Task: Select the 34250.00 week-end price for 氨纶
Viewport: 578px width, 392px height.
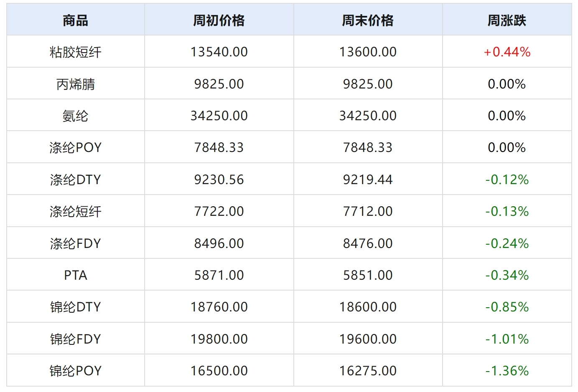Action: (x=368, y=116)
